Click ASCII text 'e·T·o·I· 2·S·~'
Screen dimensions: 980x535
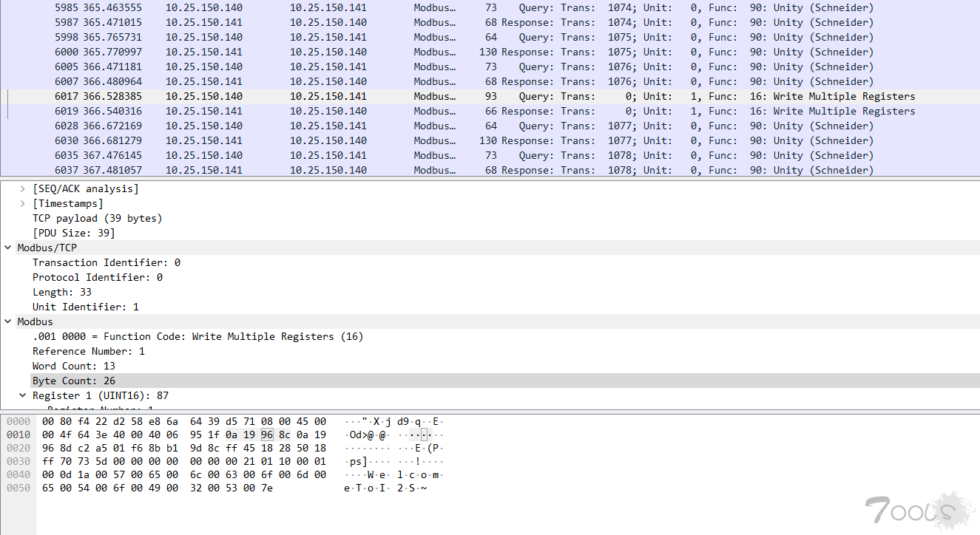click(x=385, y=488)
